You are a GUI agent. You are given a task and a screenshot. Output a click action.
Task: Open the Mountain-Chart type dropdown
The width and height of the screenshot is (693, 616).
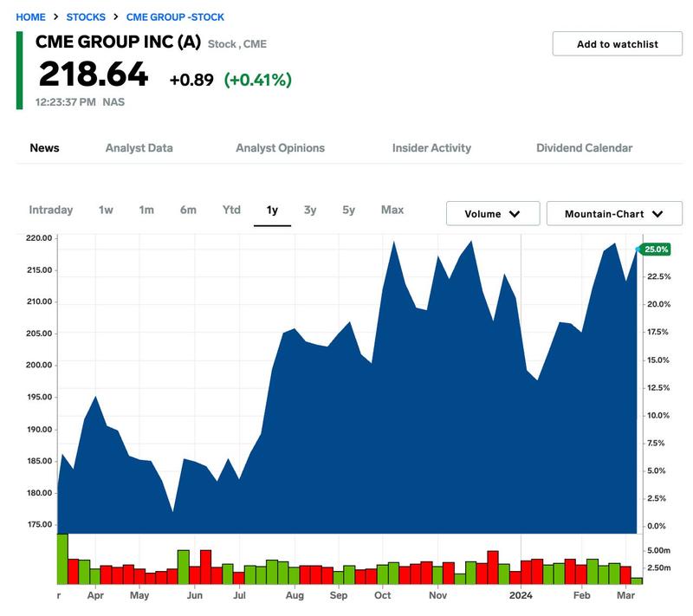point(614,214)
